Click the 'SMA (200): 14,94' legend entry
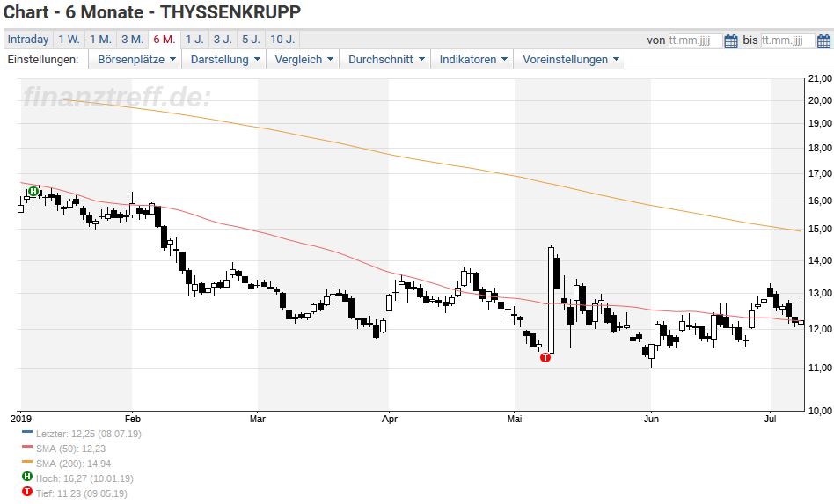This screenshot has width=834, height=504. (x=73, y=464)
